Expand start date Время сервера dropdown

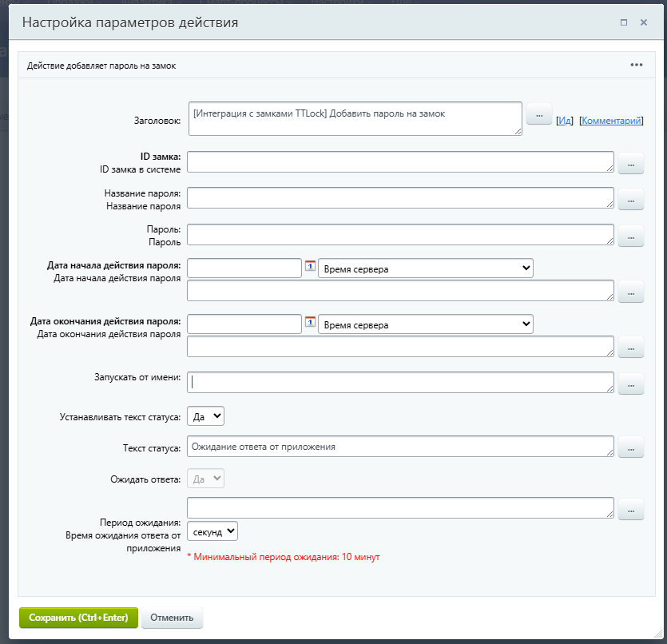tap(425, 268)
